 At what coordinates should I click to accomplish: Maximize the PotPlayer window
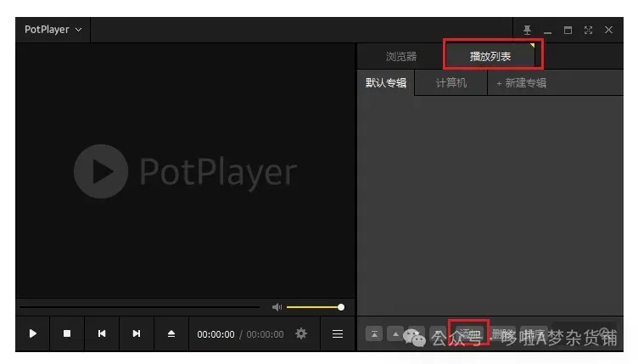pyautogui.click(x=568, y=30)
